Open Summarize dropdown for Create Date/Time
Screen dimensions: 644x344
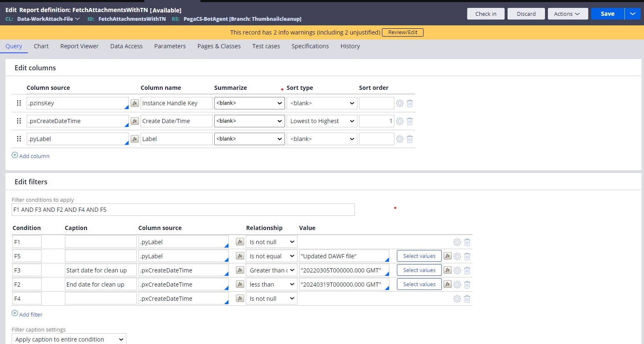point(250,121)
